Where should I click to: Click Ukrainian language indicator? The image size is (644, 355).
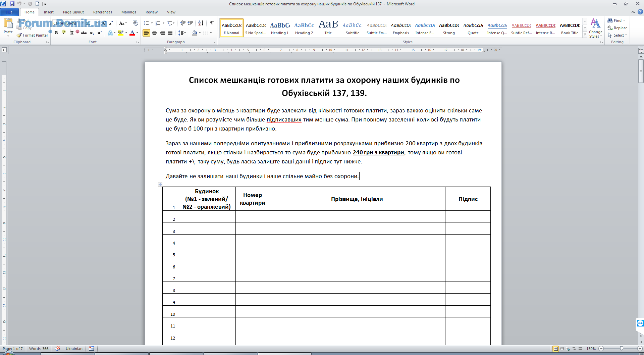point(74,349)
